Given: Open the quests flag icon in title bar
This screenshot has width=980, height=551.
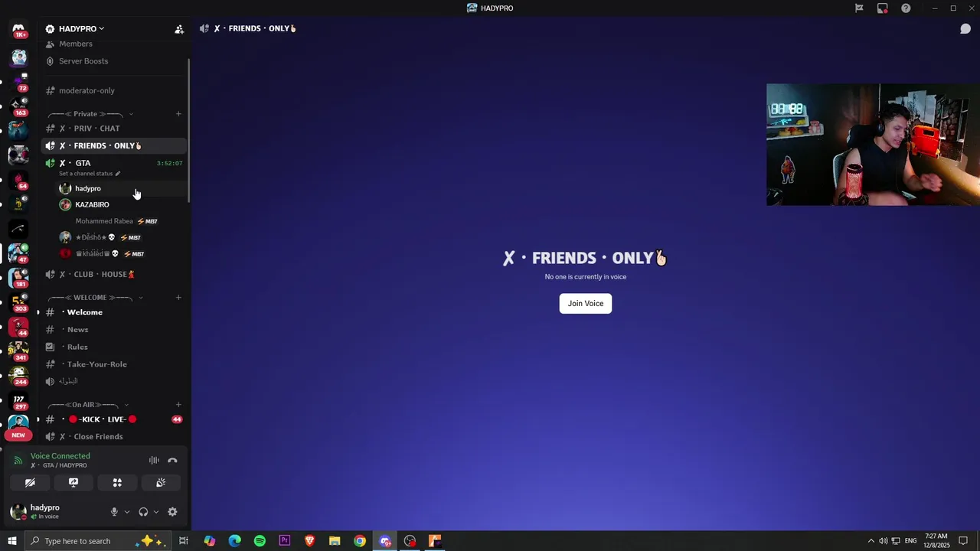Looking at the screenshot, I should coord(859,8).
